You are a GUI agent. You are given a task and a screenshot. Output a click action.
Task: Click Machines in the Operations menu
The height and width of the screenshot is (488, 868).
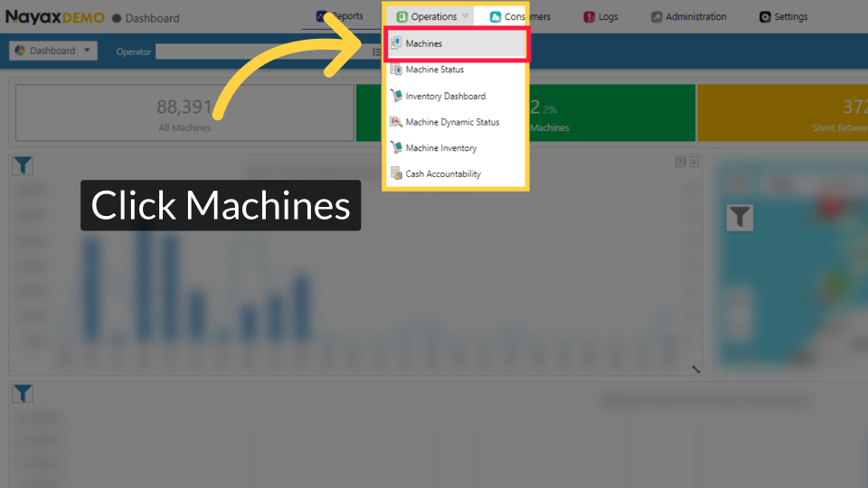click(x=424, y=43)
